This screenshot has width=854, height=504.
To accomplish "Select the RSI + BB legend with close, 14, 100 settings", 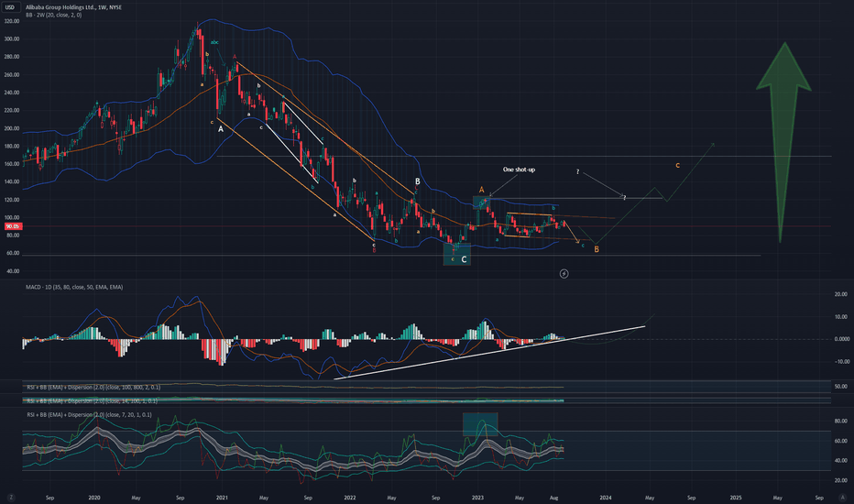I will [x=92, y=401].
